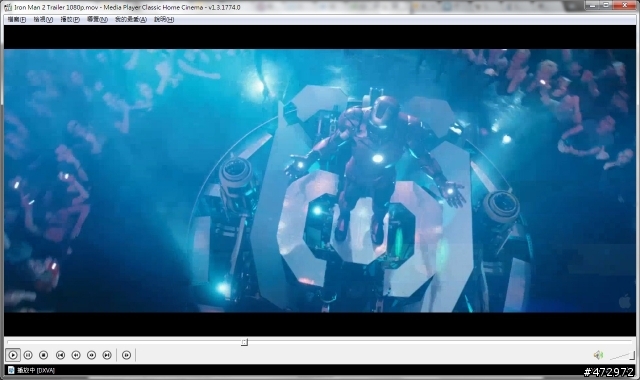Click the frame-step button
The width and height of the screenshot is (640, 380).
click(x=127, y=355)
